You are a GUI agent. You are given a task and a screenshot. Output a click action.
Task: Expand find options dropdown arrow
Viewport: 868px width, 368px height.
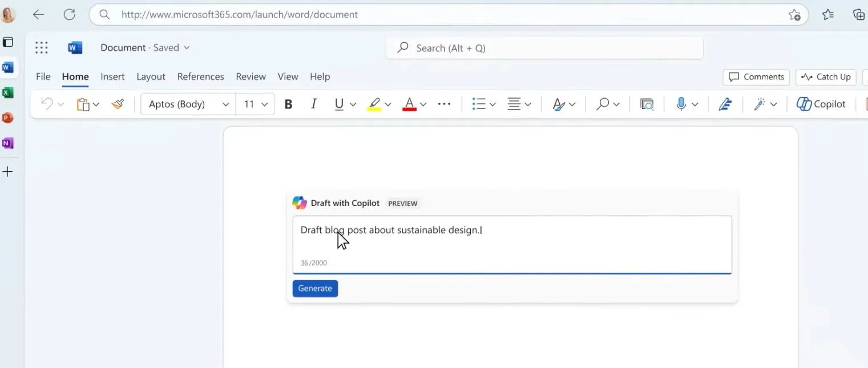pyautogui.click(x=616, y=104)
